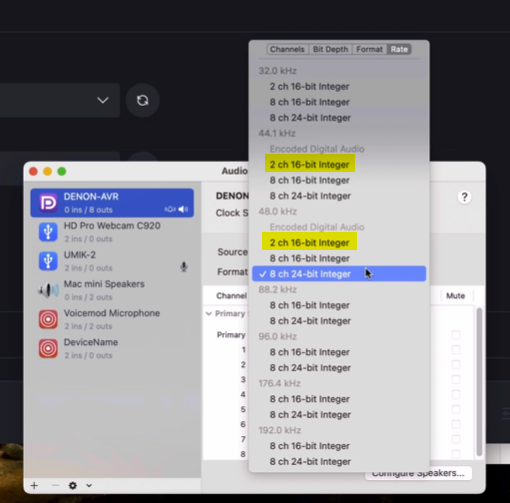Add a new device with plus button
Screen dimensions: 510x503
(34, 485)
